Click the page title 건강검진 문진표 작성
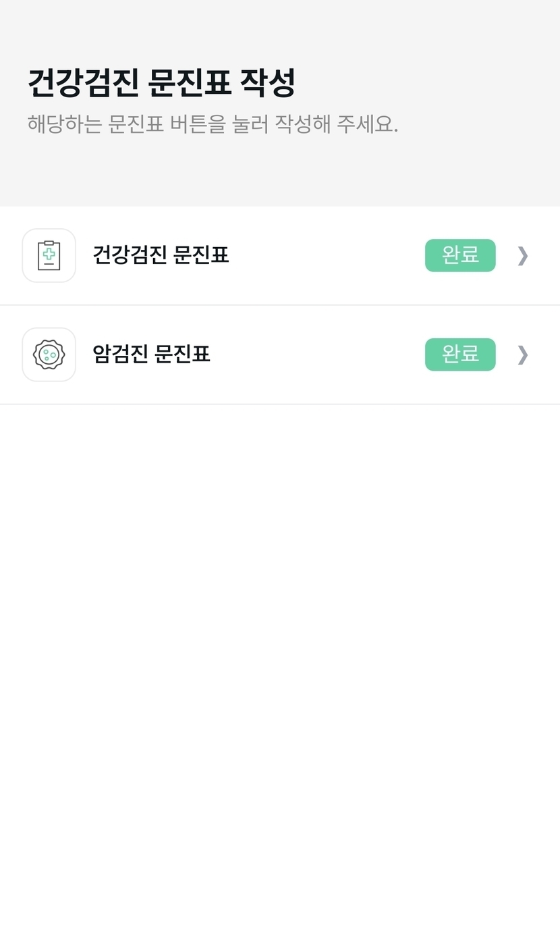This screenshot has width=560, height=925. pos(161,83)
